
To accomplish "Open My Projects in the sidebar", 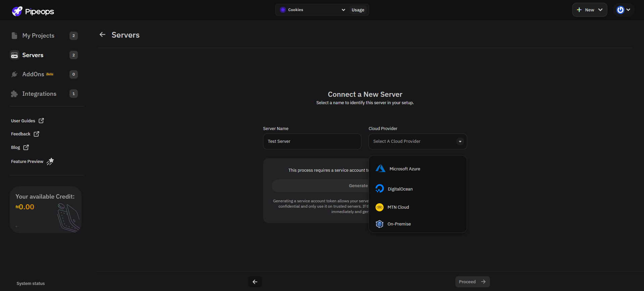I will pyautogui.click(x=38, y=36).
